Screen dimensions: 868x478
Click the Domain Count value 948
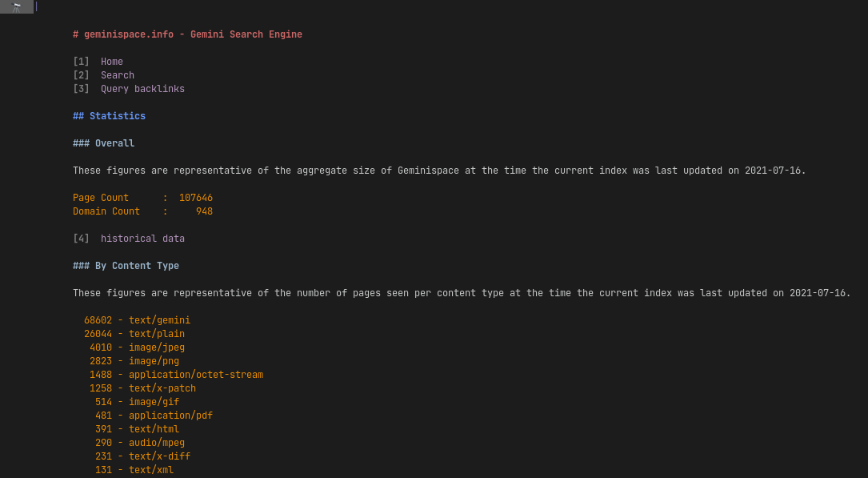204,211
